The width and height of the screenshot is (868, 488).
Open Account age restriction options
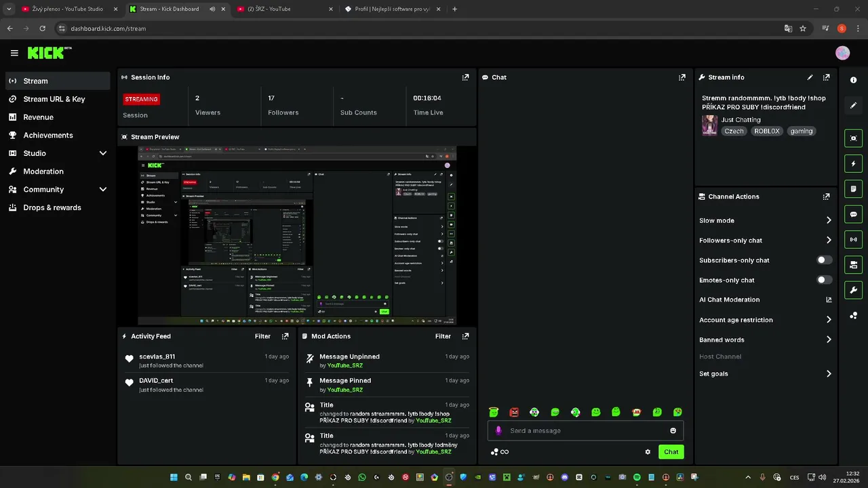[765, 320]
